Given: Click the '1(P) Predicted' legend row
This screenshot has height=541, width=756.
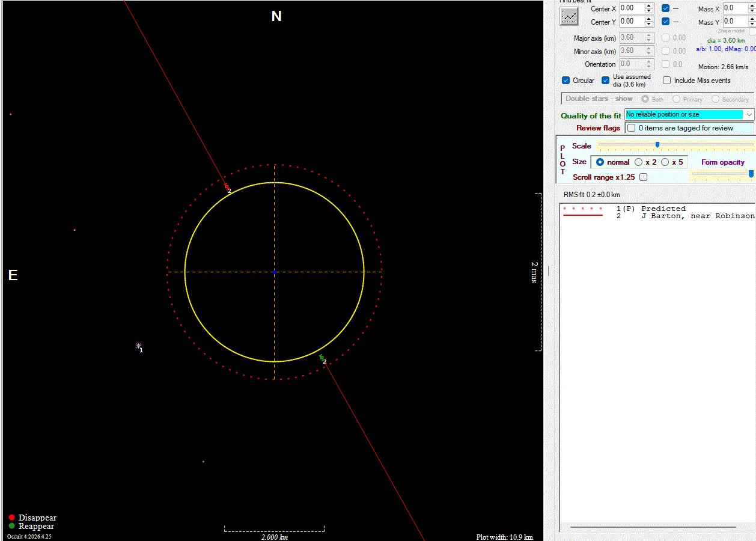Looking at the screenshot, I should 658,209.
